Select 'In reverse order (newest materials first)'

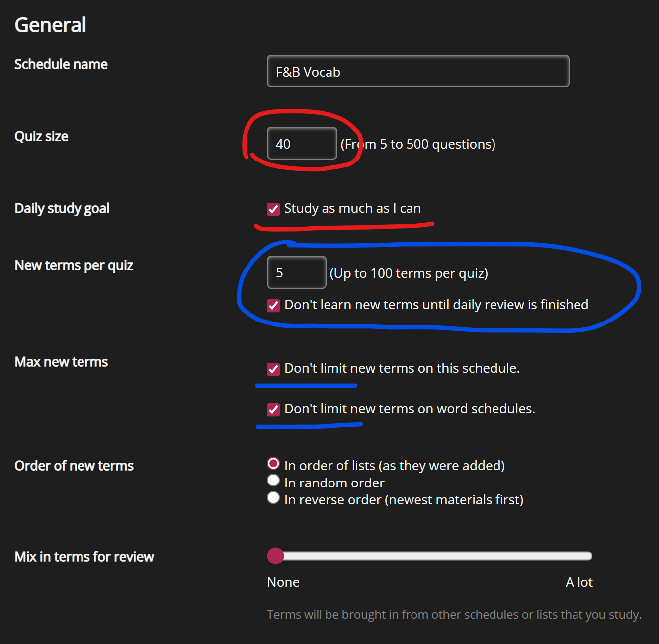(273, 497)
